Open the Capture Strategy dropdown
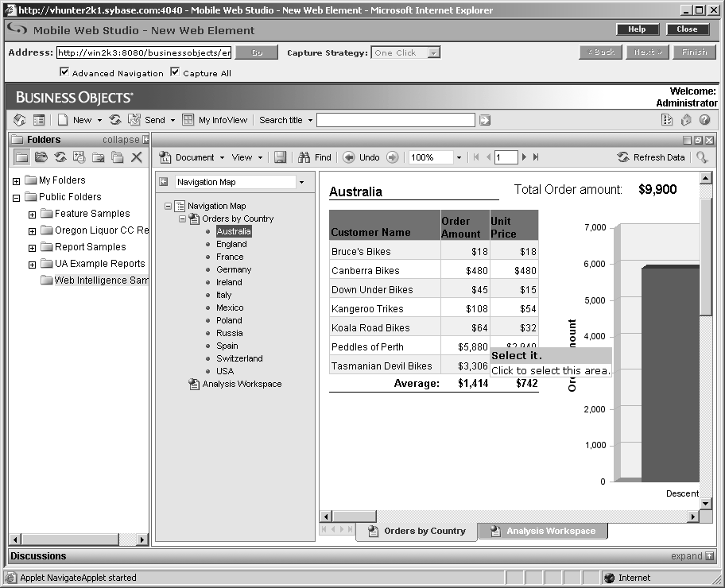Image resolution: width=725 pixels, height=588 pixels. pos(433,52)
